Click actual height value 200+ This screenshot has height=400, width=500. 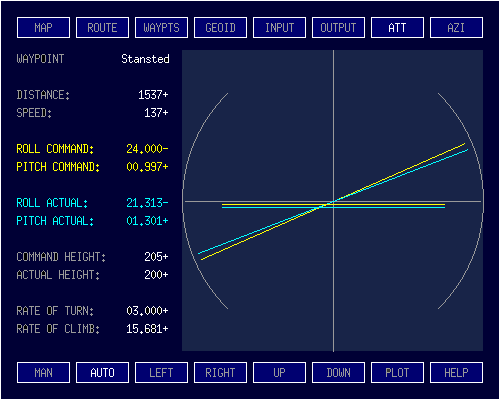tap(156, 275)
